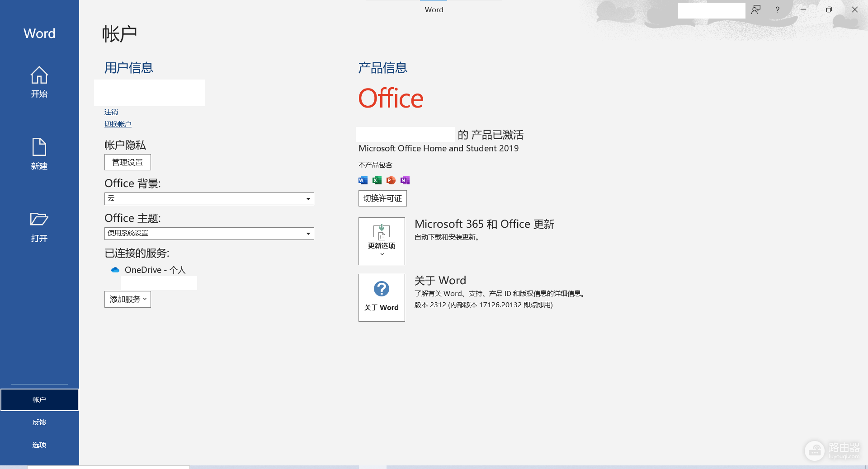Image resolution: width=868 pixels, height=469 pixels.
Task: Click the account manager person icon
Action: pos(756,9)
